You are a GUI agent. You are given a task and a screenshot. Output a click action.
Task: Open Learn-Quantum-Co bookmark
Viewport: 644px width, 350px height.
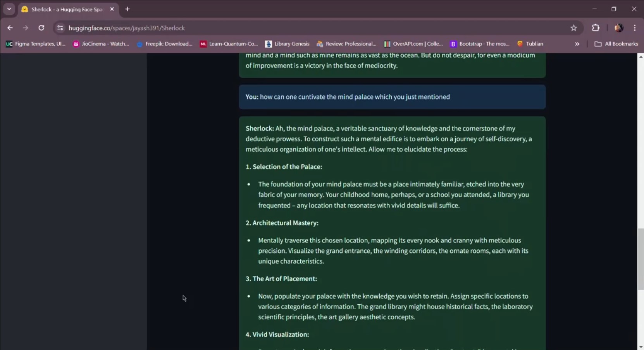tap(229, 44)
